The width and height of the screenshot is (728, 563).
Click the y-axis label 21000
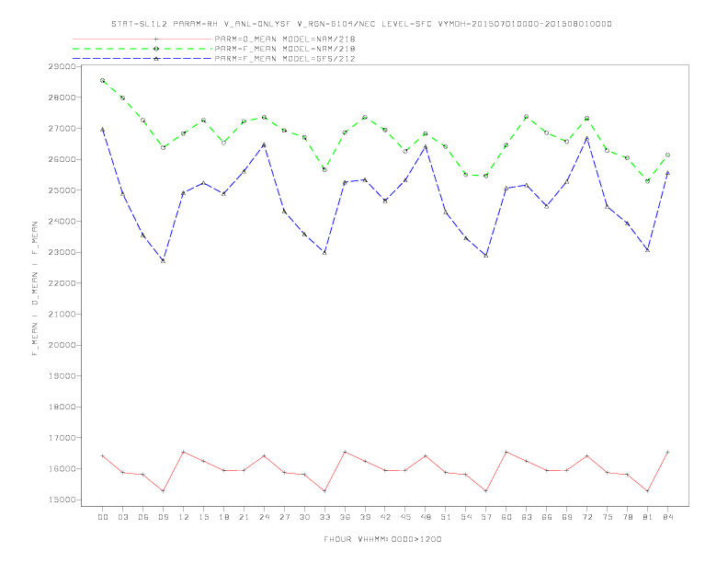62,314
